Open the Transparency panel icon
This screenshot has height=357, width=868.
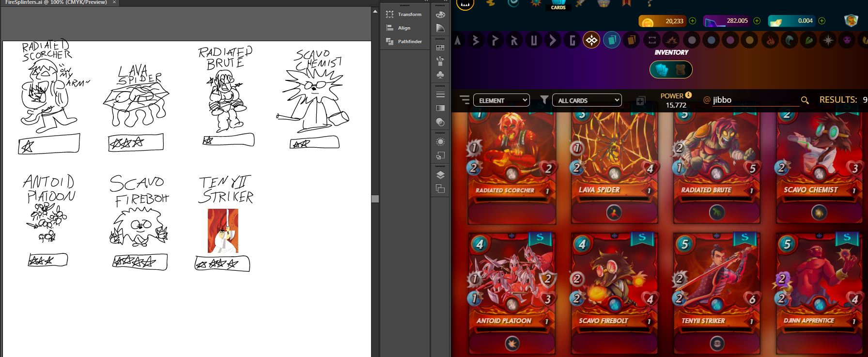(x=440, y=122)
